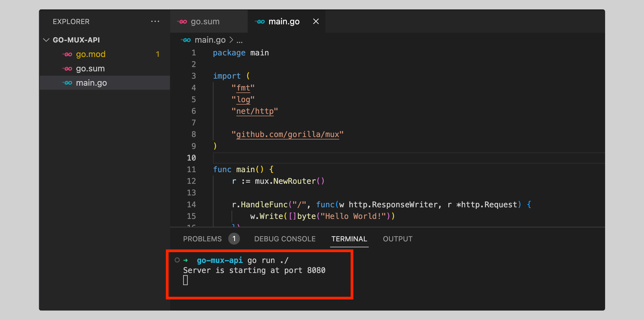Open the PROBLEMS panel tab
Image resolution: width=644 pixels, height=320 pixels.
point(202,239)
